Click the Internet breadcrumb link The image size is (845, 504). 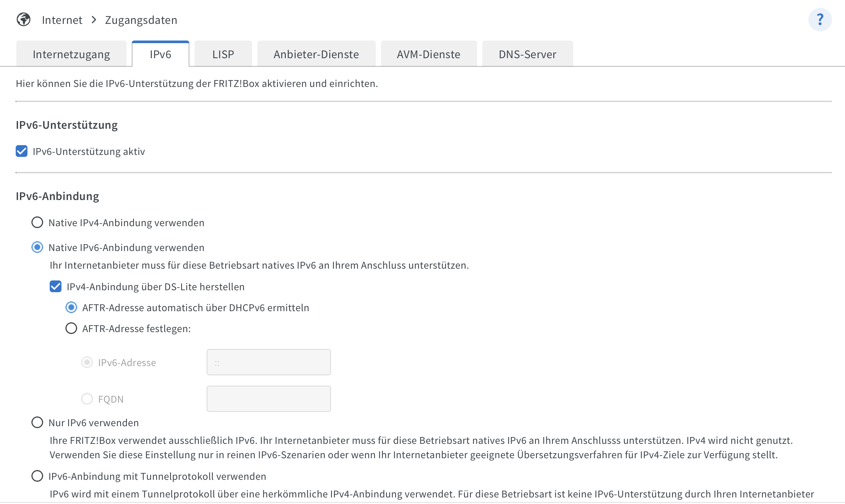pos(62,20)
